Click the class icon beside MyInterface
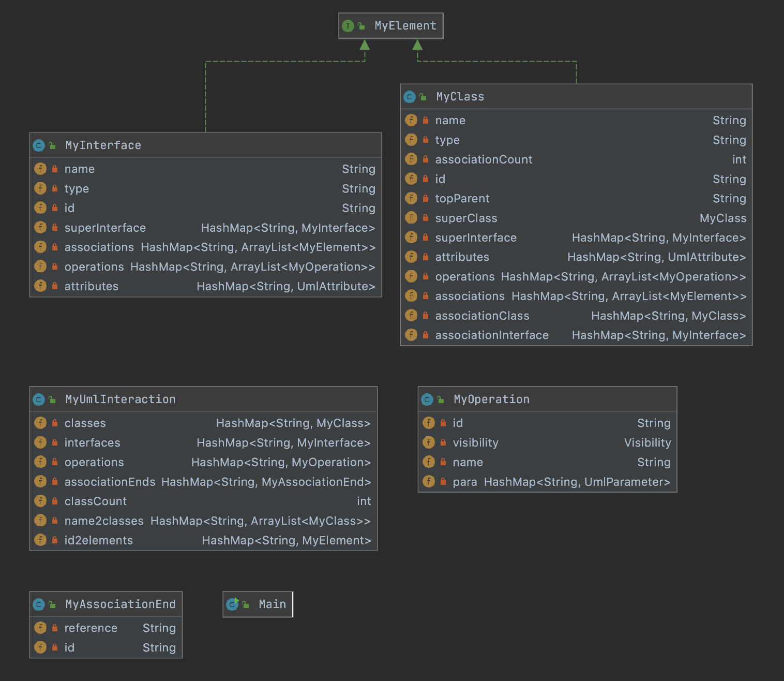This screenshot has width=784, height=681. [x=39, y=145]
